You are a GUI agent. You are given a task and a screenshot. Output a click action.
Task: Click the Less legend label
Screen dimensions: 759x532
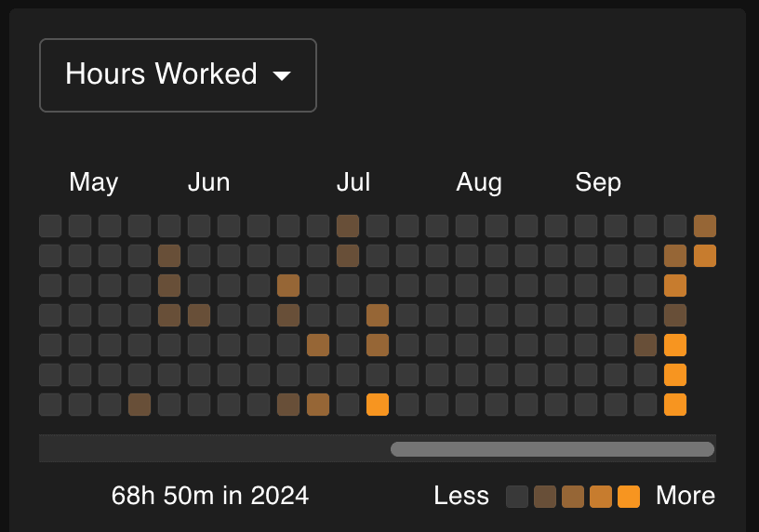(x=461, y=496)
